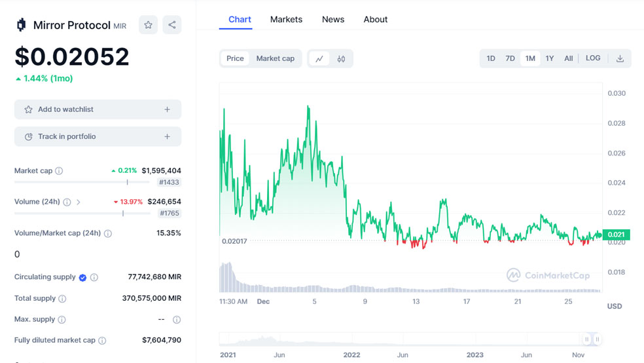Image resolution: width=644 pixels, height=363 pixels.
Task: Click the share icon next to title
Action: 172,25
